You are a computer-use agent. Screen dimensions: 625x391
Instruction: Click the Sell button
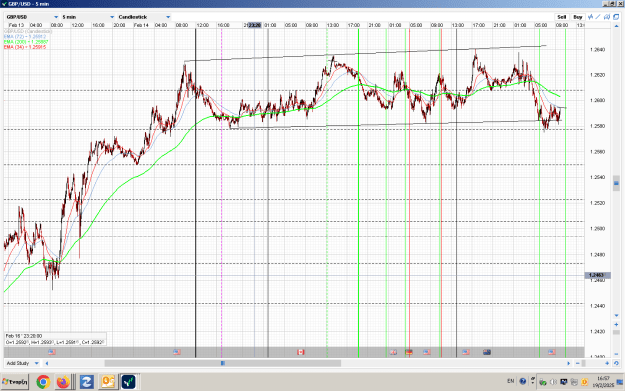[562, 17]
